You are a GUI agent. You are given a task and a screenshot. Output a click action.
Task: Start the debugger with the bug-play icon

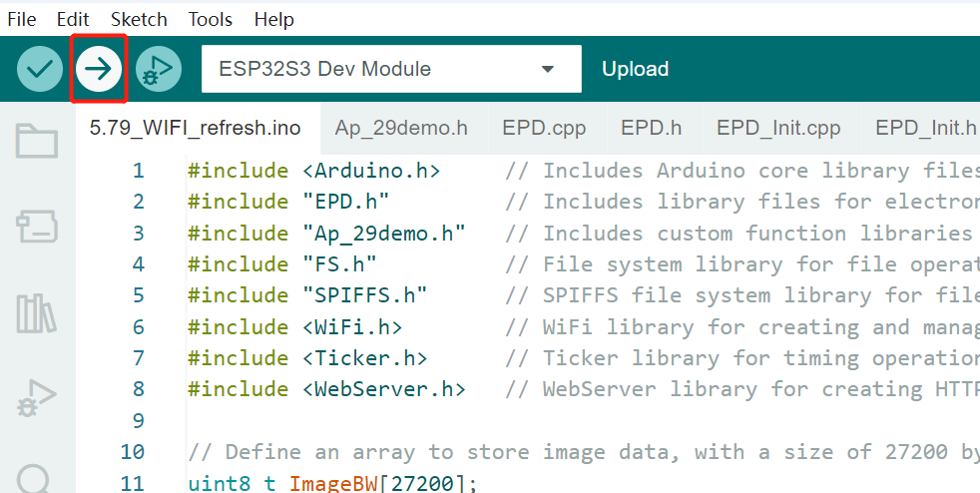coord(158,69)
